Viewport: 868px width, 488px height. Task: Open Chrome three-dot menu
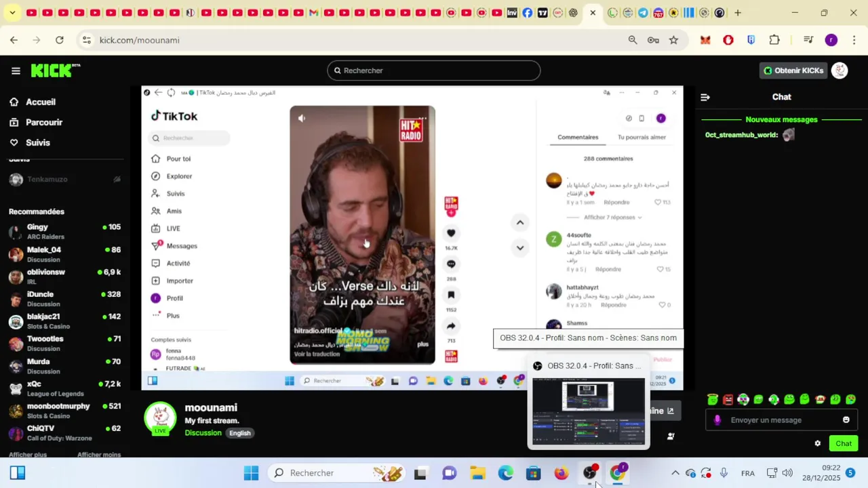pyautogui.click(x=853, y=40)
